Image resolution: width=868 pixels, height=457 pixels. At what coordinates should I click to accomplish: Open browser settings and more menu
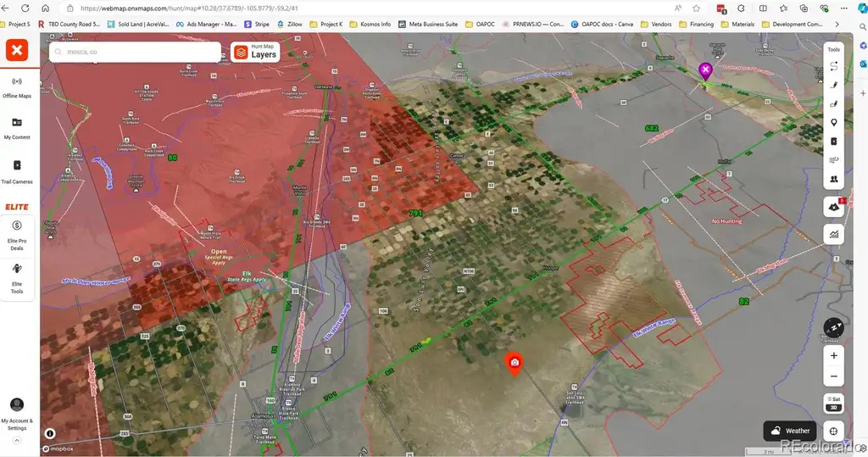pos(843,8)
